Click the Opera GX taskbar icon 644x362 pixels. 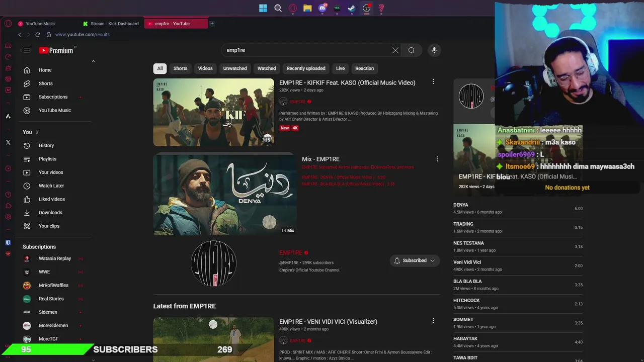coord(293,8)
